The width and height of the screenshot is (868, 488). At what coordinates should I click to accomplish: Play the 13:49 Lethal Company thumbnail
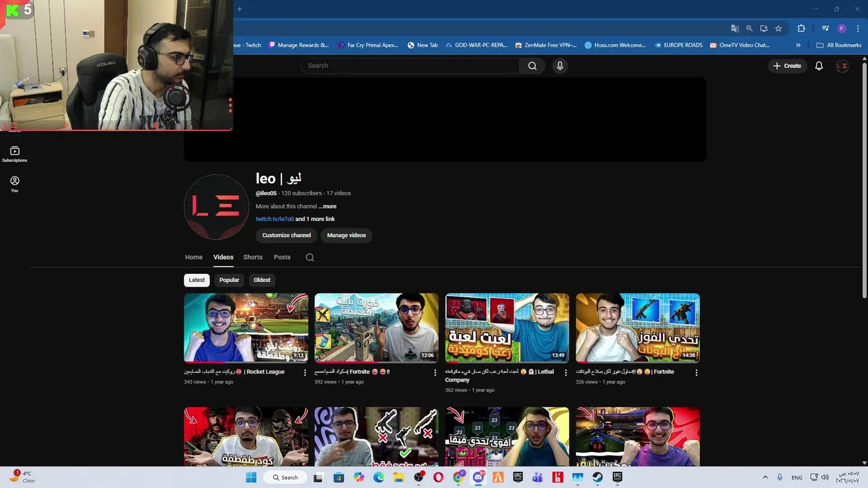(x=507, y=328)
